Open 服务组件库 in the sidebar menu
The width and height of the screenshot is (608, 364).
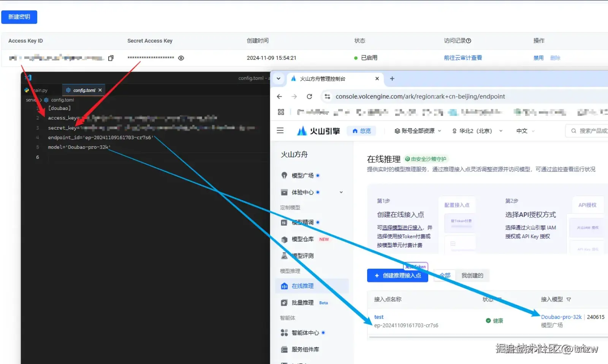tap(305, 350)
